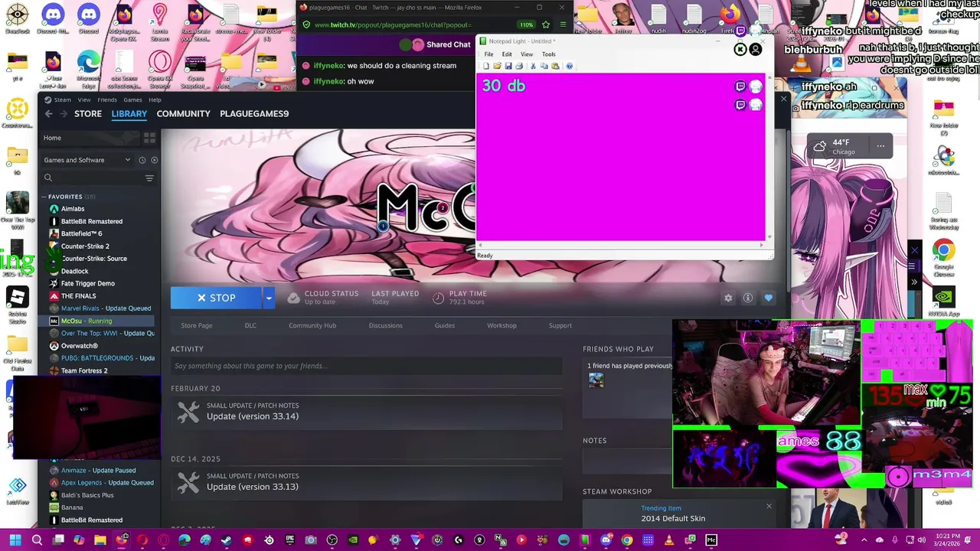
Task: Open 2014 Default Skin workshop item
Action: (x=673, y=518)
